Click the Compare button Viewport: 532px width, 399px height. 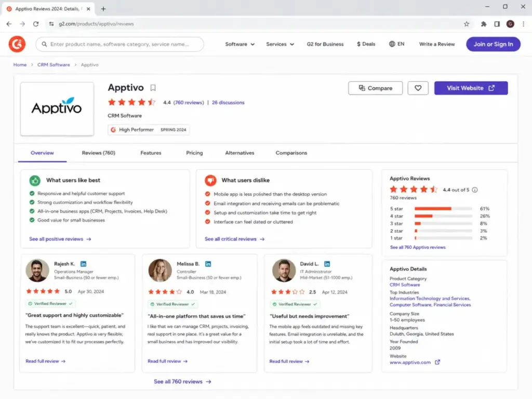tap(375, 88)
